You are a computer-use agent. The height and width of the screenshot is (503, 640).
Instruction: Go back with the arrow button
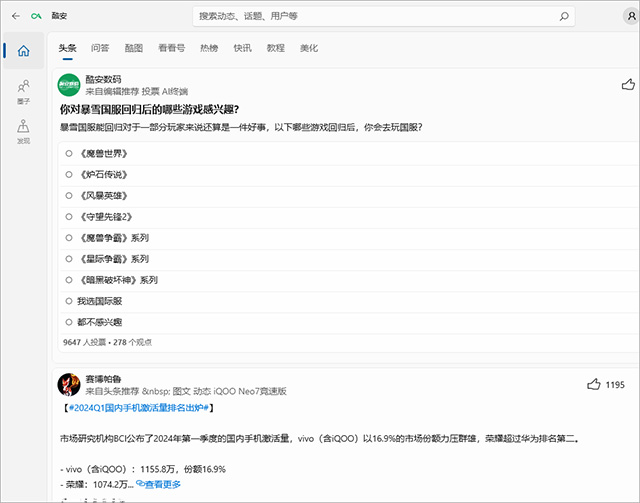point(16,16)
